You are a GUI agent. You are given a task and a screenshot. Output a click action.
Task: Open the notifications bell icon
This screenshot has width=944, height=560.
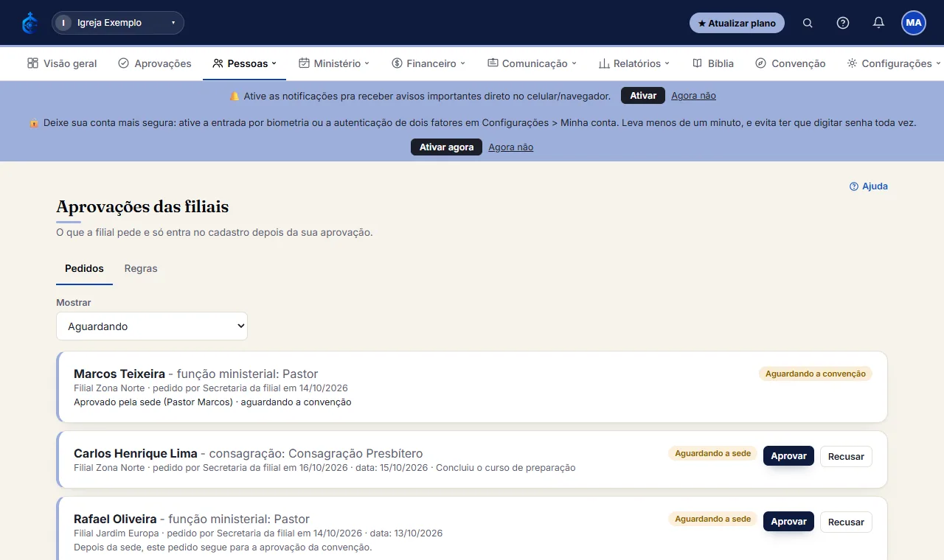878,23
